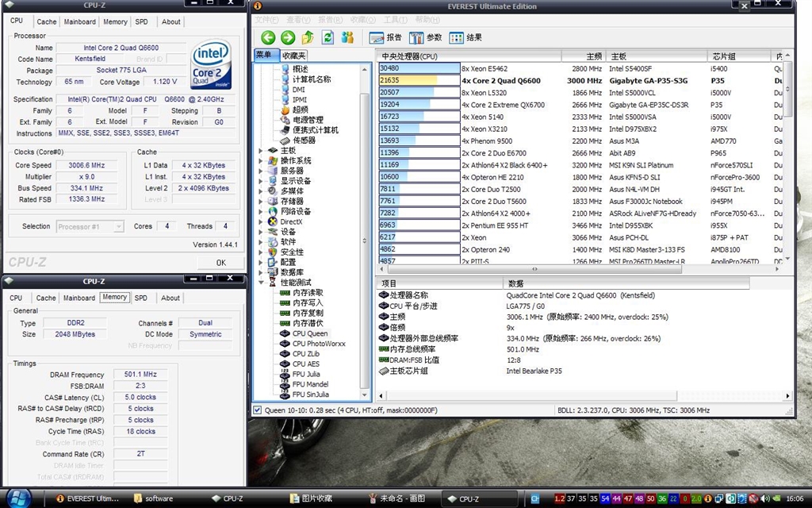Expand the 网络设备 node in the tree
Image resolution: width=812 pixels, height=508 pixels.
(x=260, y=211)
